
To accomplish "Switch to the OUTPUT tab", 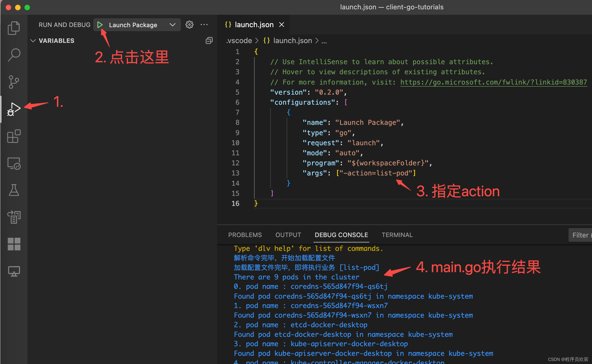I will (x=288, y=235).
